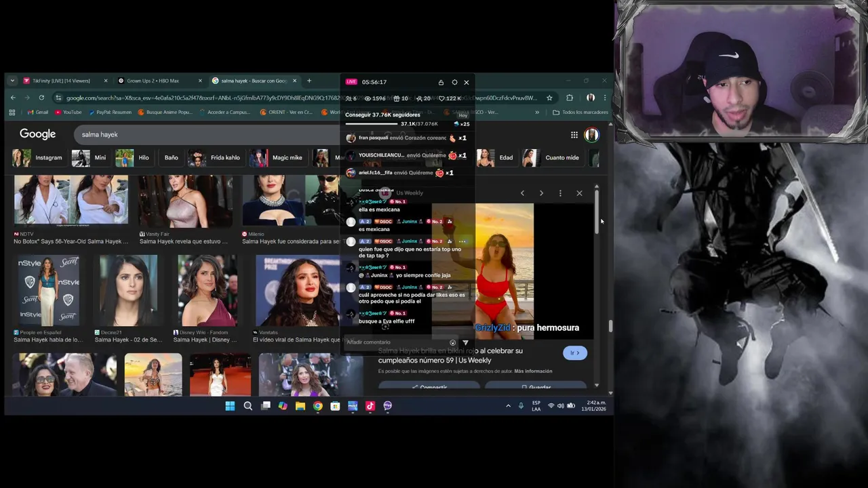Open the three-dot options on Juninx's comment

click(x=462, y=241)
